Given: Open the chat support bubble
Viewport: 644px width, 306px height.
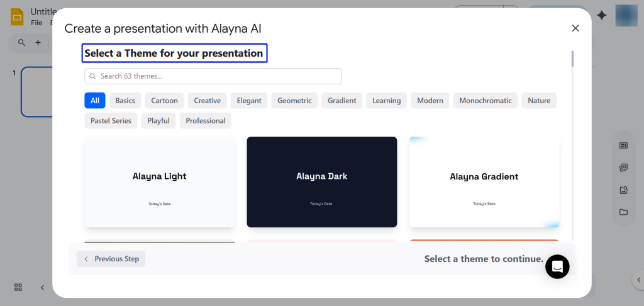Looking at the screenshot, I should tap(557, 267).
